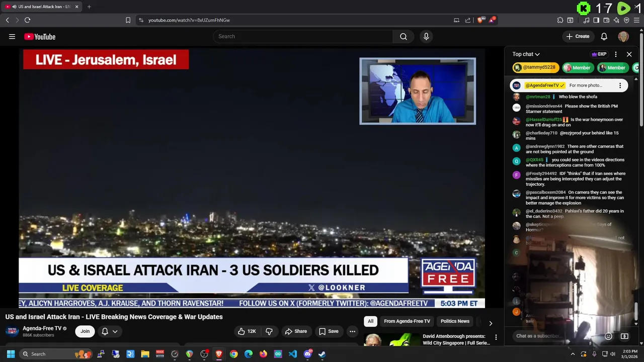Open Google Chrome from the taskbar

233,354
